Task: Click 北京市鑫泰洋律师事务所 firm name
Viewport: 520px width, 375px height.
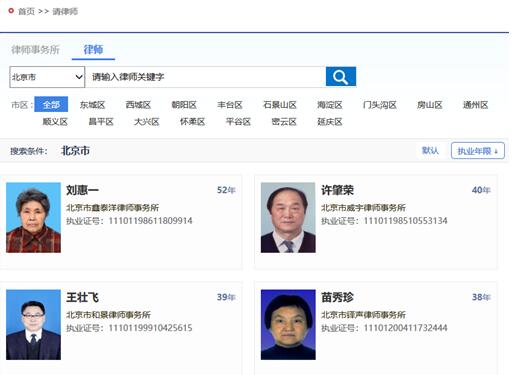Action: tap(112, 208)
